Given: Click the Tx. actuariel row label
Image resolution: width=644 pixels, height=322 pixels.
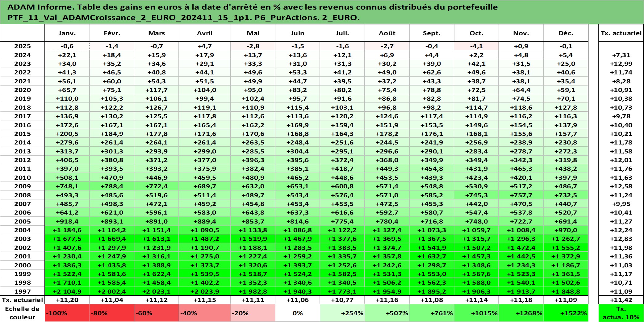Looking at the screenshot, I should click(23, 300).
